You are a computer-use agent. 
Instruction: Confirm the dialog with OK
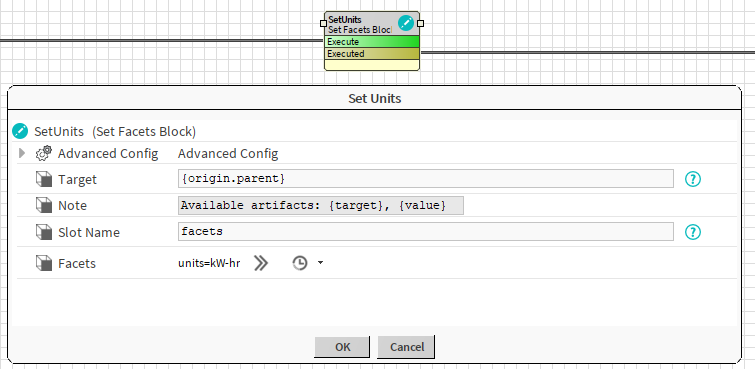point(342,347)
